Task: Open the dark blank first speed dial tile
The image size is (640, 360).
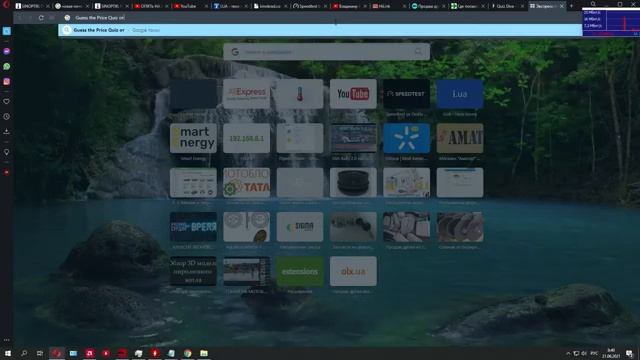Action: click(x=193, y=94)
